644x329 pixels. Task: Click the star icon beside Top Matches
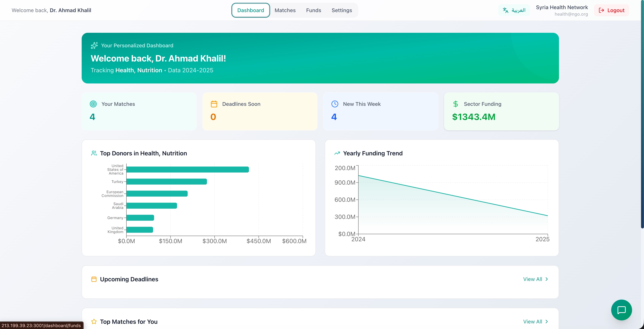coord(94,322)
